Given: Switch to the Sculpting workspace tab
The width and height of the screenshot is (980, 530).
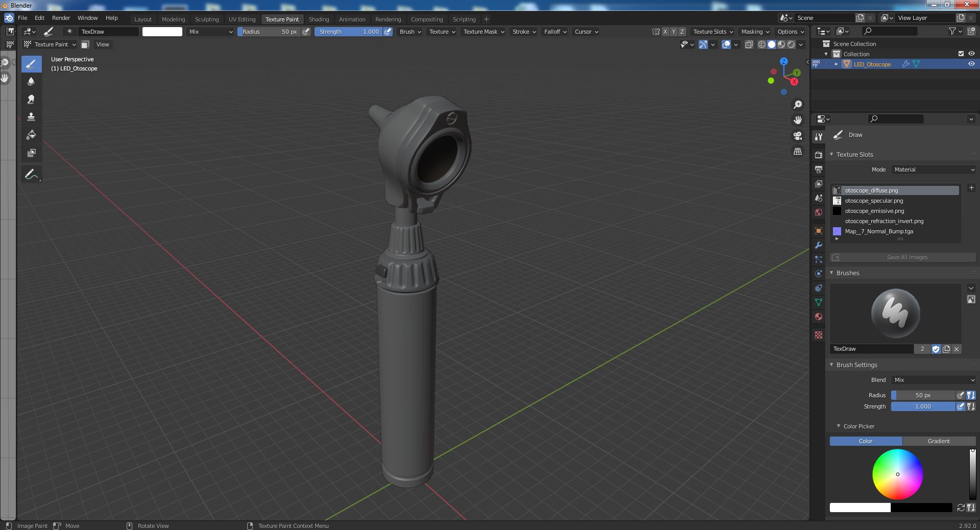Looking at the screenshot, I should 207,19.
